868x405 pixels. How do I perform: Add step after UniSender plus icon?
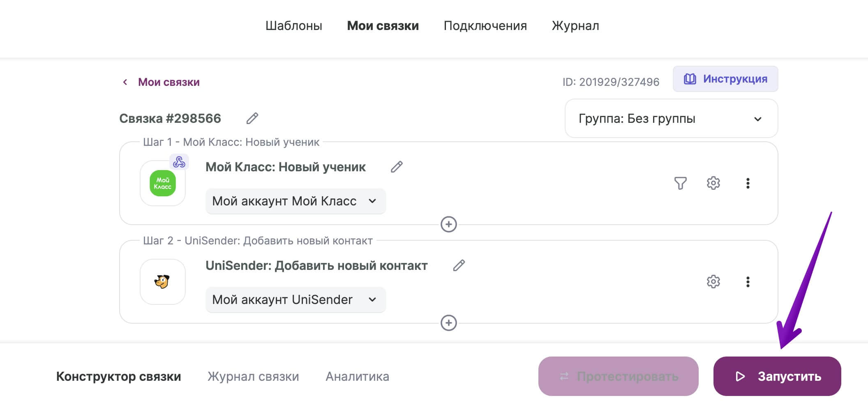click(449, 323)
